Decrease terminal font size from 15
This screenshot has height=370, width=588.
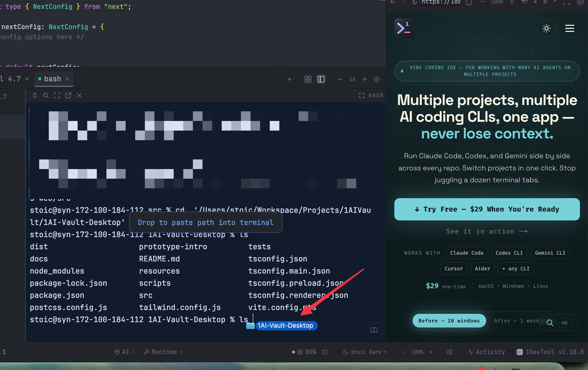340,79
